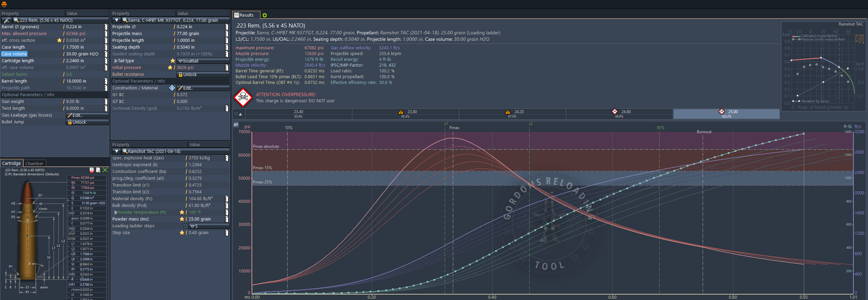This screenshot has width=868, height=300.
Task: Toggle the star next to Step size
Action: 182,233
